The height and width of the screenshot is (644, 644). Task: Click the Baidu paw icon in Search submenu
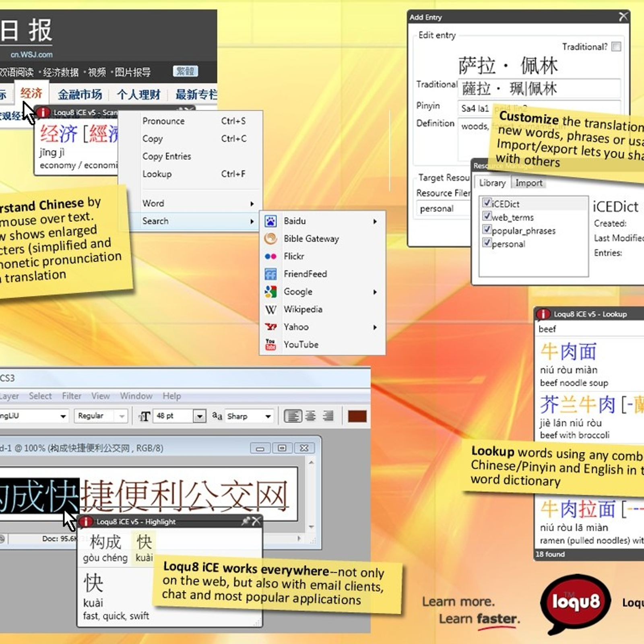pos(270,221)
